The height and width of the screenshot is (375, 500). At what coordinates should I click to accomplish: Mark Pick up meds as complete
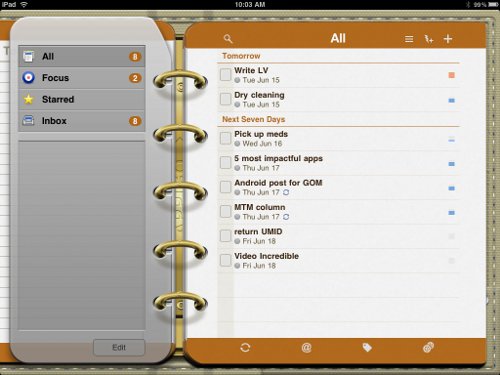point(225,138)
